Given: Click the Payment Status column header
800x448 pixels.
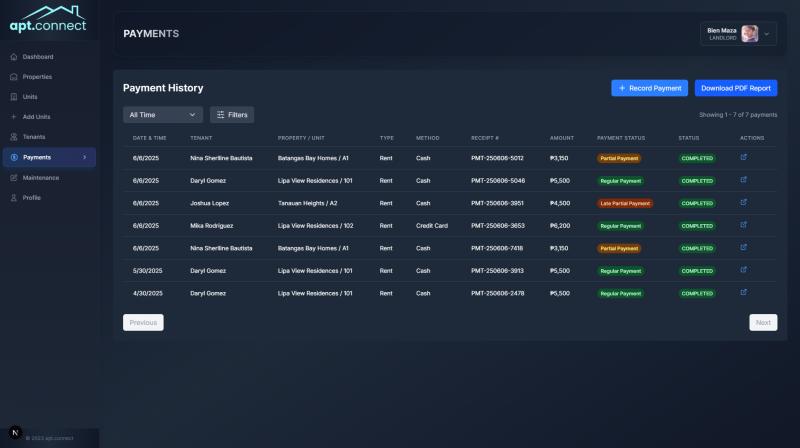Looking at the screenshot, I should [621, 138].
